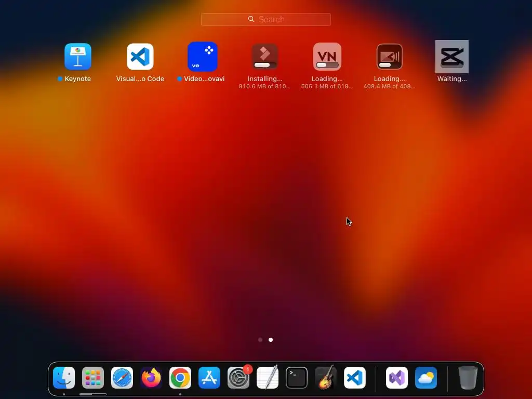Click the Launchpad icon in the Dock
Image resolution: width=532 pixels, height=399 pixels.
(x=93, y=378)
